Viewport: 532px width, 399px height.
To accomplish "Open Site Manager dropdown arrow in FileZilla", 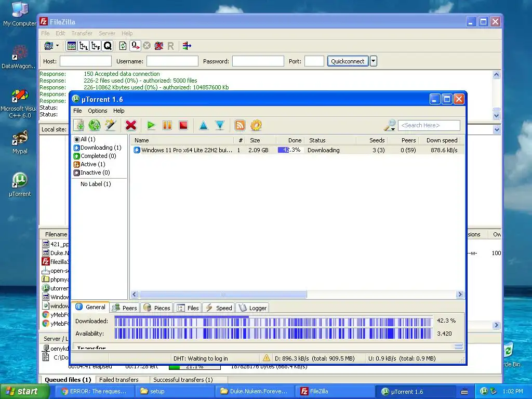I will [57, 46].
